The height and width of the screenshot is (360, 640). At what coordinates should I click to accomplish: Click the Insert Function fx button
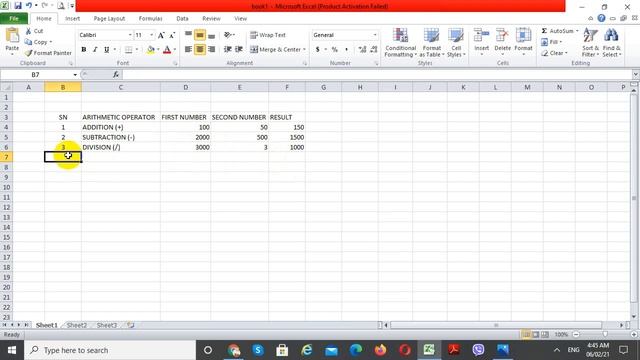tap(116, 75)
